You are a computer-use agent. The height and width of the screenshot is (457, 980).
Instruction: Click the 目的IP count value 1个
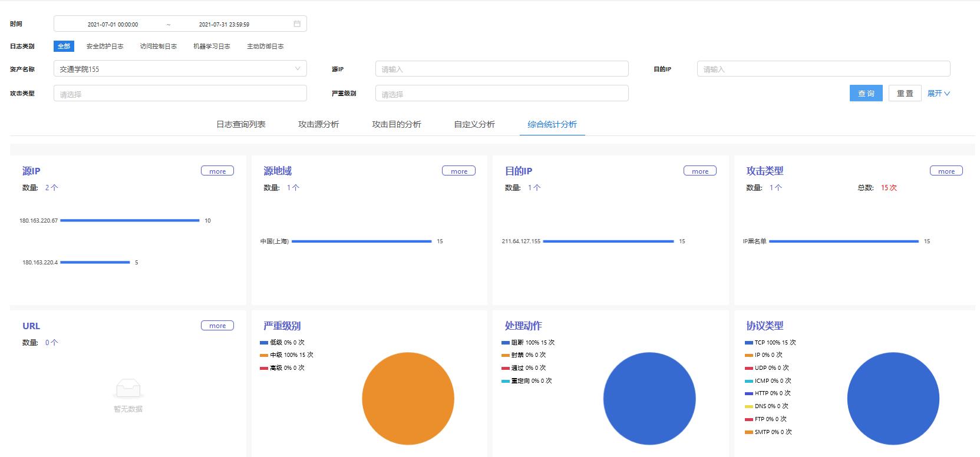(x=534, y=188)
